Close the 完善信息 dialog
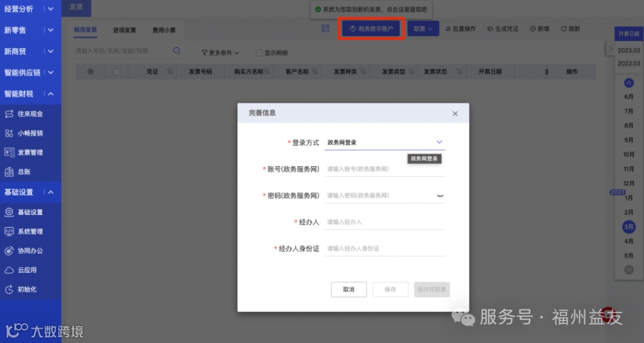This screenshot has height=343, width=644. (455, 114)
